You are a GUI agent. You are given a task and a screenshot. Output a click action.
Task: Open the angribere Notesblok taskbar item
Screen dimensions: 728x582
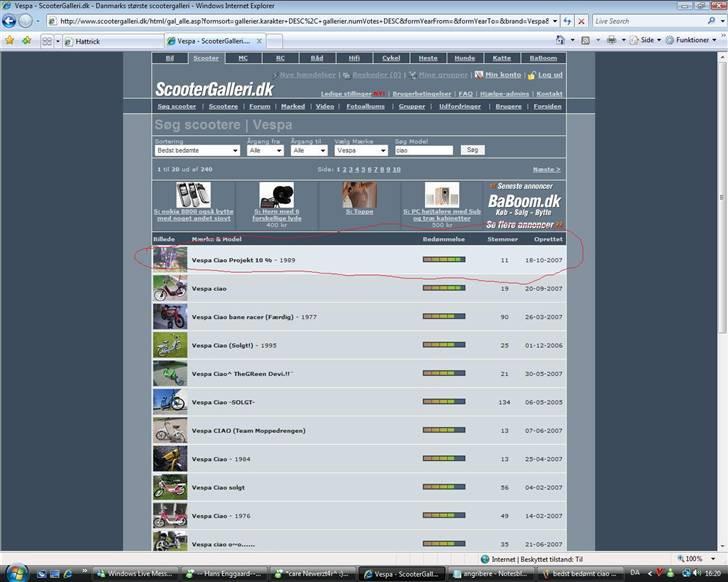coord(490,574)
